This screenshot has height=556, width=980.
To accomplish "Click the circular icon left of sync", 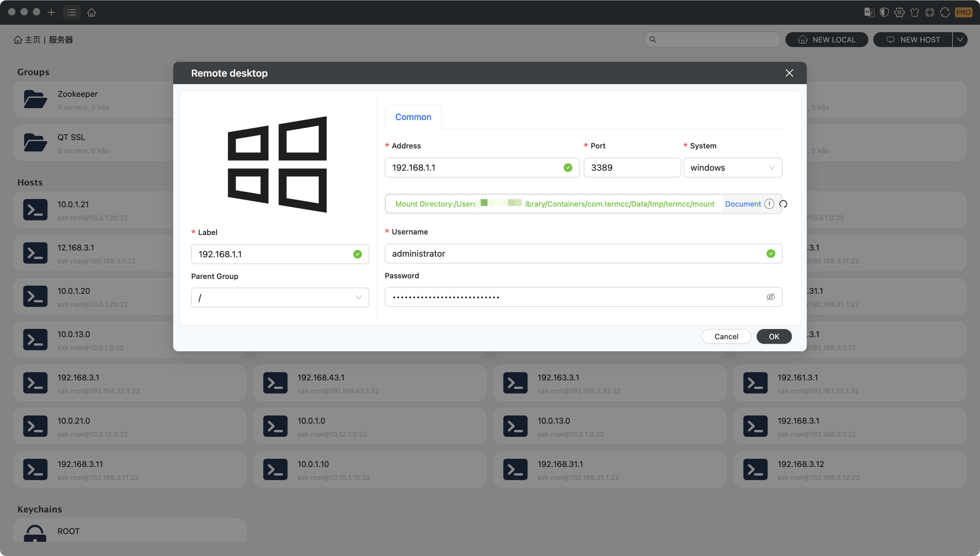I will click(x=930, y=12).
